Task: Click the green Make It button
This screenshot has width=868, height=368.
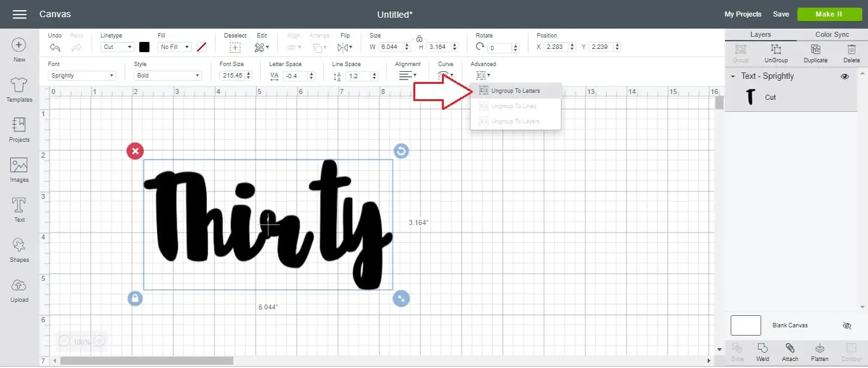Action: (829, 14)
